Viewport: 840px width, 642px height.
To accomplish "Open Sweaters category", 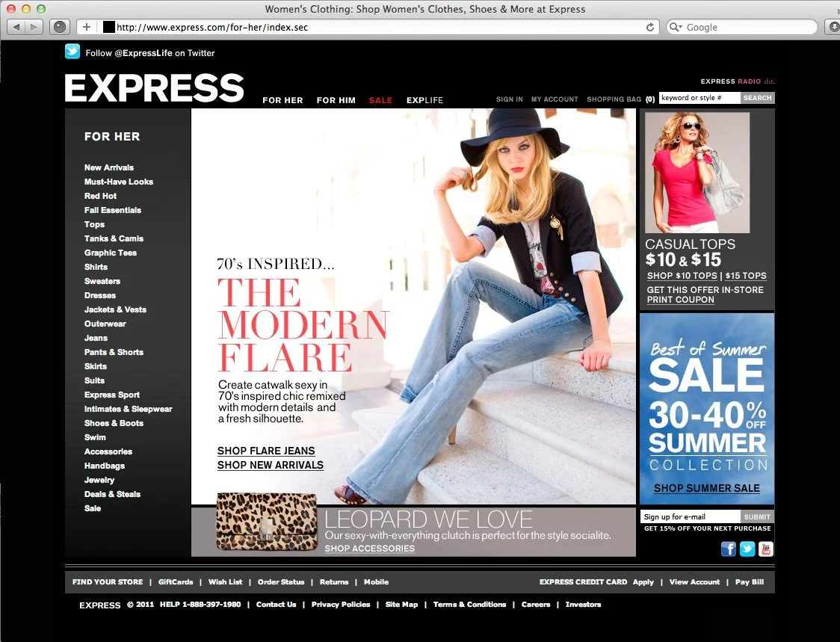I will click(102, 281).
